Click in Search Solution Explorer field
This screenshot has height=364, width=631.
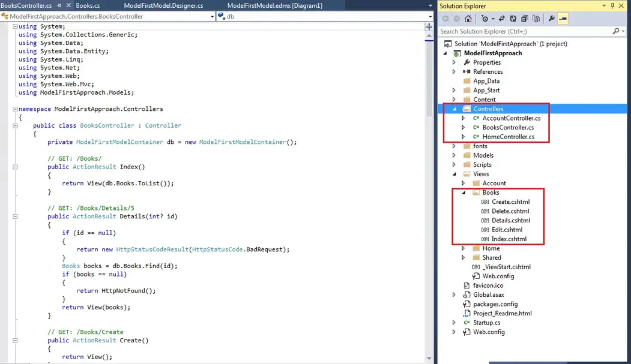525,31
